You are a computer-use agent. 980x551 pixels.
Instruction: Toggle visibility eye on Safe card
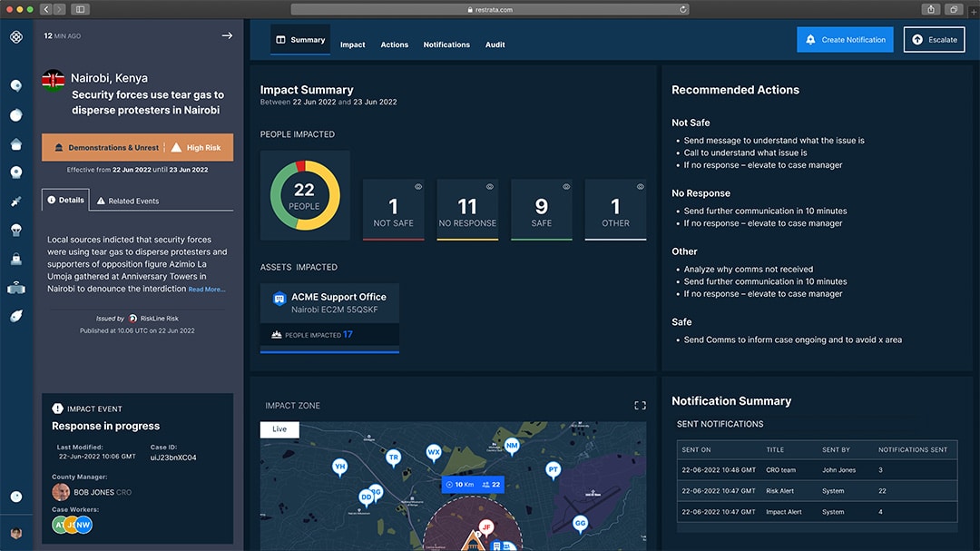pos(566,187)
